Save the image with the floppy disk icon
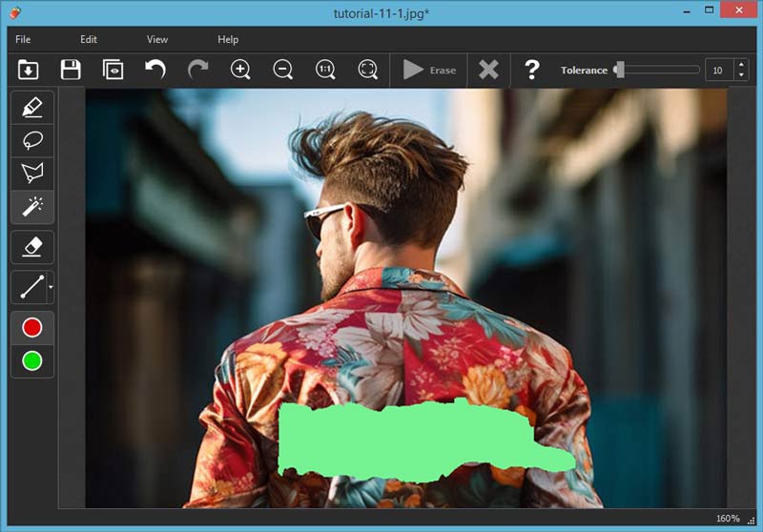Viewport: 763px width, 532px height. coord(71,70)
